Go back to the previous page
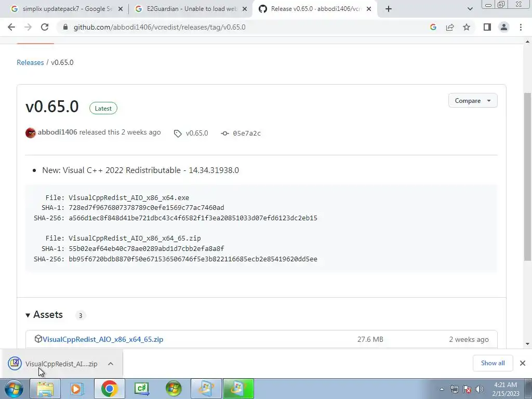This screenshot has width=532, height=399. click(11, 27)
